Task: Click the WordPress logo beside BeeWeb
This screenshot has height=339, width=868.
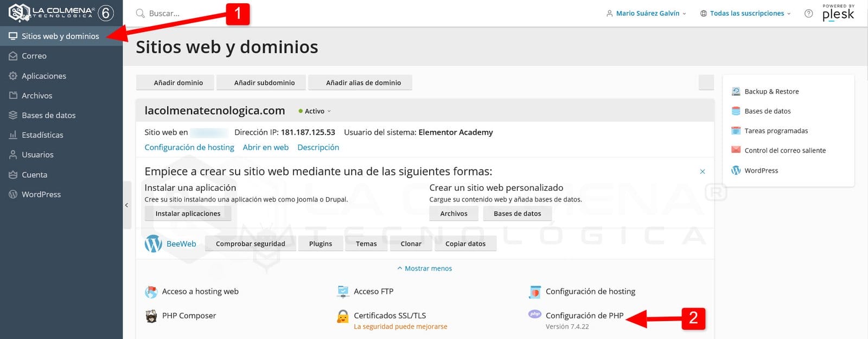Action: click(154, 244)
